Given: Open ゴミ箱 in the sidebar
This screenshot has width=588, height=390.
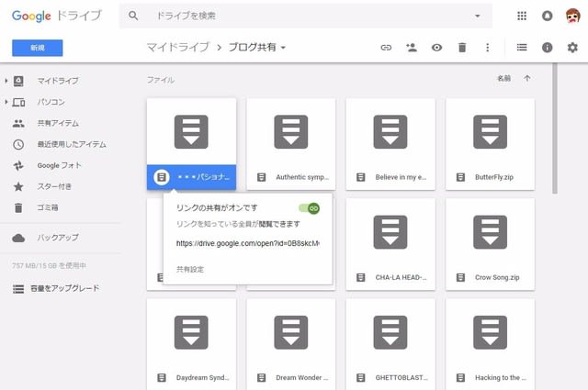Looking at the screenshot, I should (x=47, y=207).
